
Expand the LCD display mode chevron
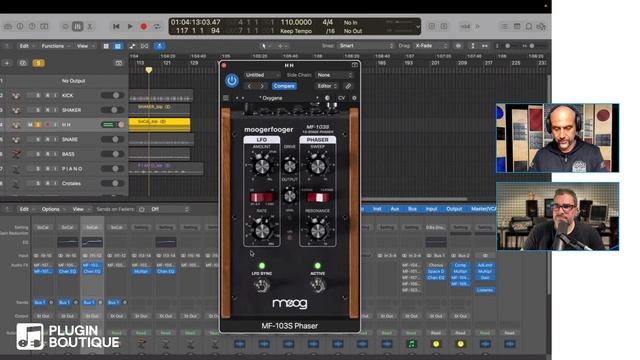pos(418,27)
